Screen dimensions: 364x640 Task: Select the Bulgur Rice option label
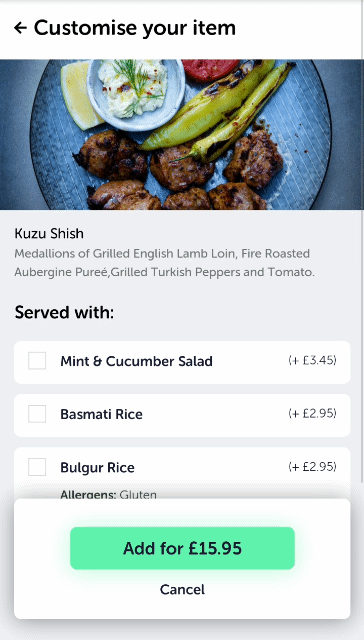click(97, 467)
